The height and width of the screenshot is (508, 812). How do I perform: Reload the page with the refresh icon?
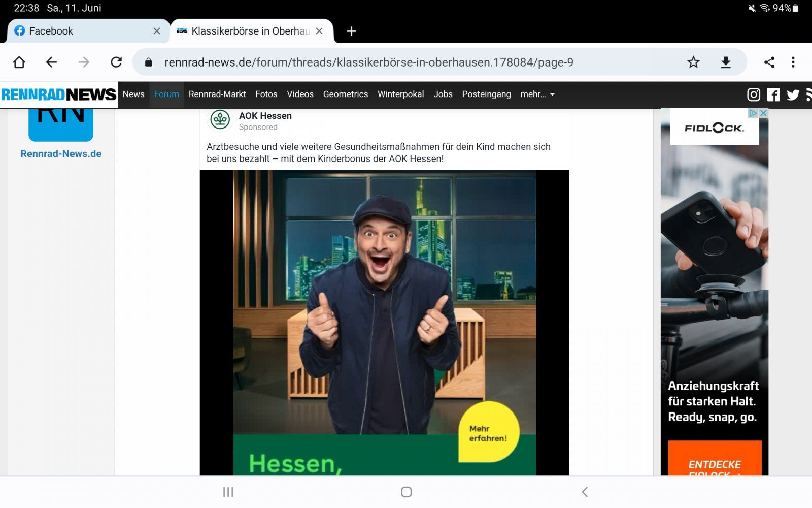click(117, 62)
